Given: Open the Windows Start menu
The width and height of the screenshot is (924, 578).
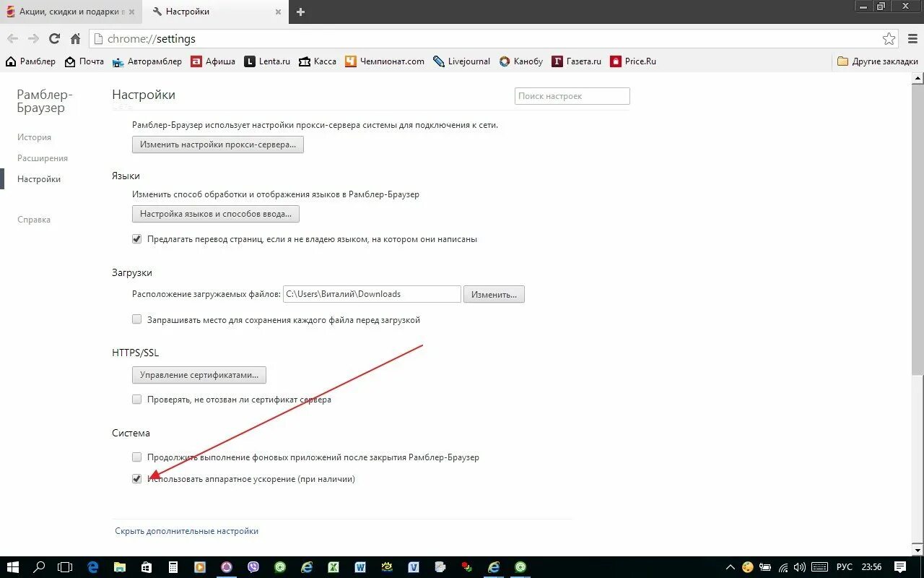Looking at the screenshot, I should (x=14, y=567).
